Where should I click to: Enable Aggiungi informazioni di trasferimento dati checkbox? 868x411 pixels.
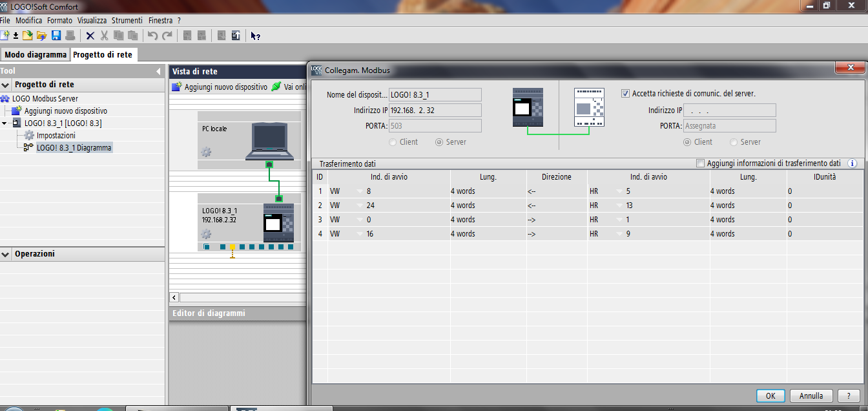coord(701,164)
